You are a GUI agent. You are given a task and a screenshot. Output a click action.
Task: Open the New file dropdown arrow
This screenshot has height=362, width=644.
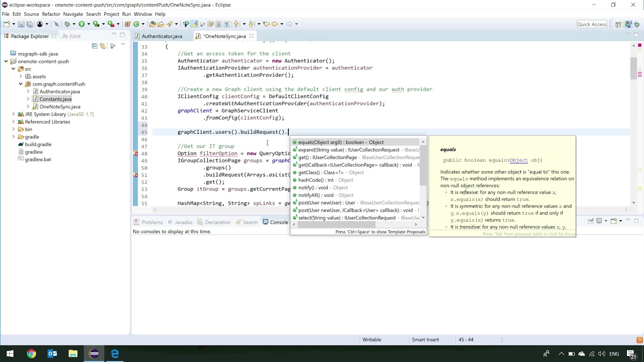pos(14,24)
